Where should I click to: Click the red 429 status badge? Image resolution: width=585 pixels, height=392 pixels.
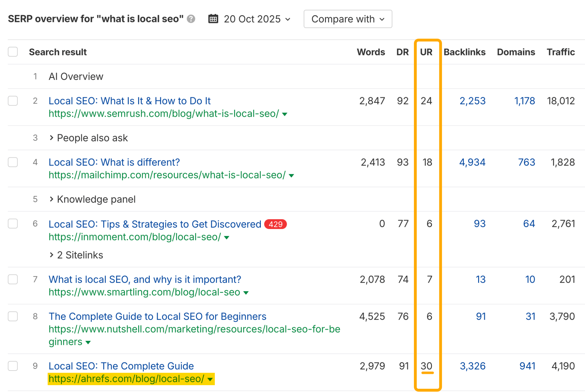pyautogui.click(x=276, y=224)
